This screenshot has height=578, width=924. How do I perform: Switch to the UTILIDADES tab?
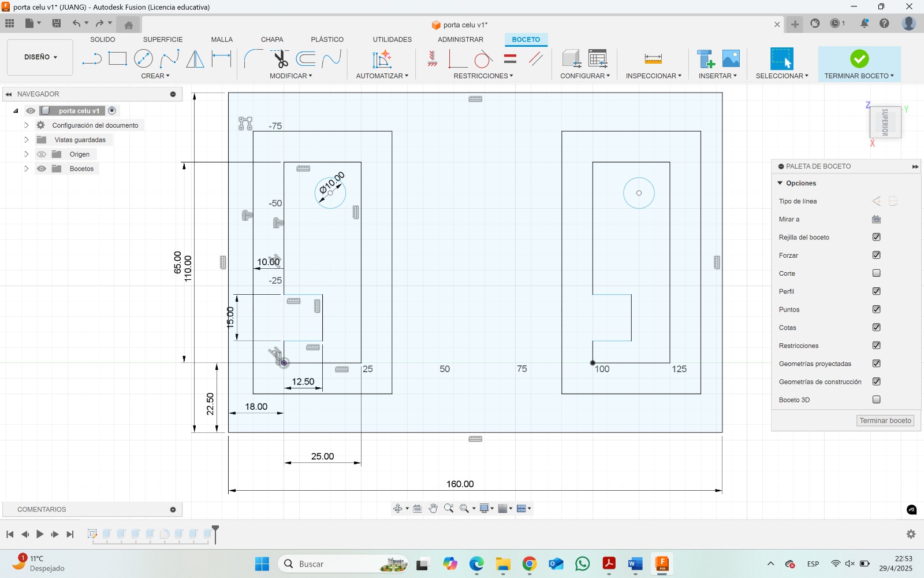pyautogui.click(x=392, y=39)
